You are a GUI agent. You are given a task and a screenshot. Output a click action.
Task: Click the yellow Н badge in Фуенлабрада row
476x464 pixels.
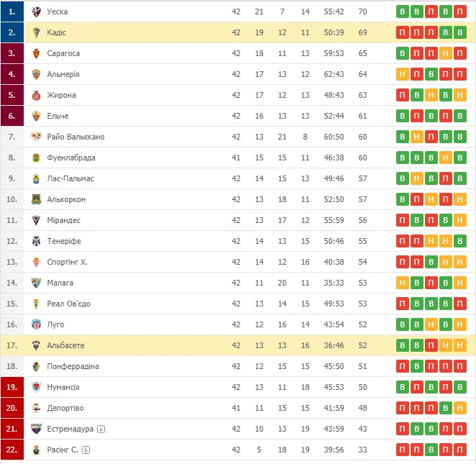pos(446,158)
